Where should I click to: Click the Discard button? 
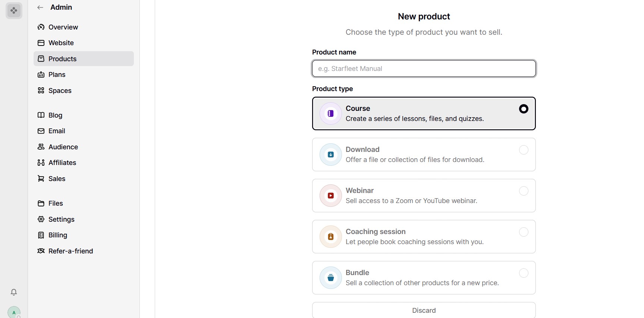[x=424, y=310]
